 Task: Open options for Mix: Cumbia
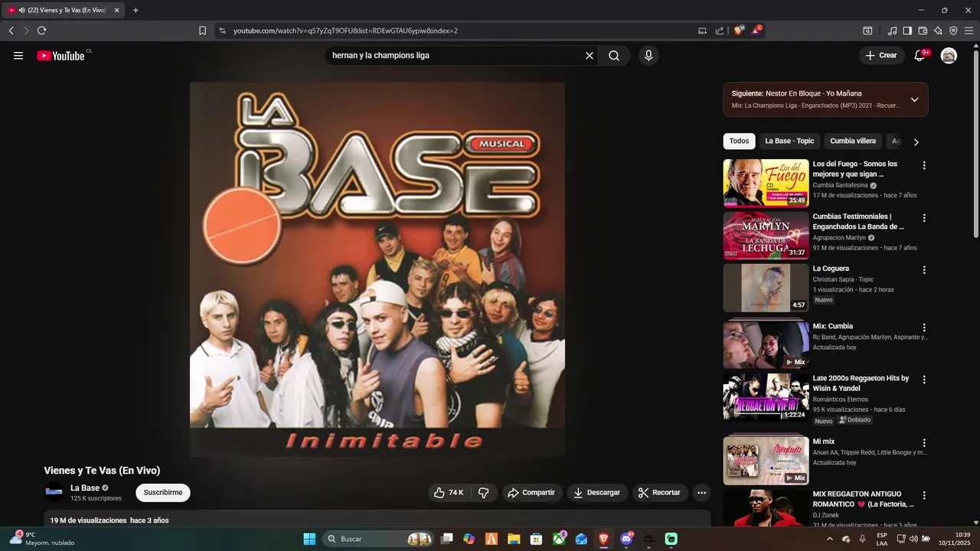(924, 328)
